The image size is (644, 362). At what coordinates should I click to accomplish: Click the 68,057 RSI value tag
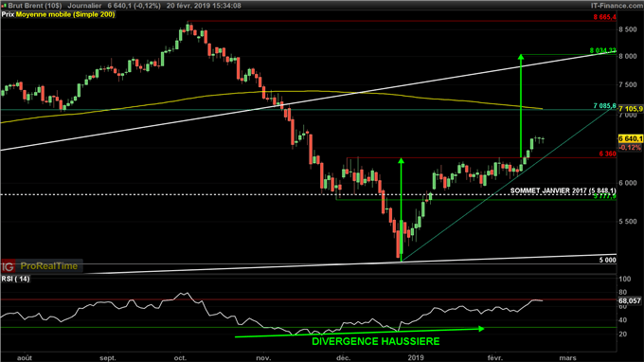(630, 300)
